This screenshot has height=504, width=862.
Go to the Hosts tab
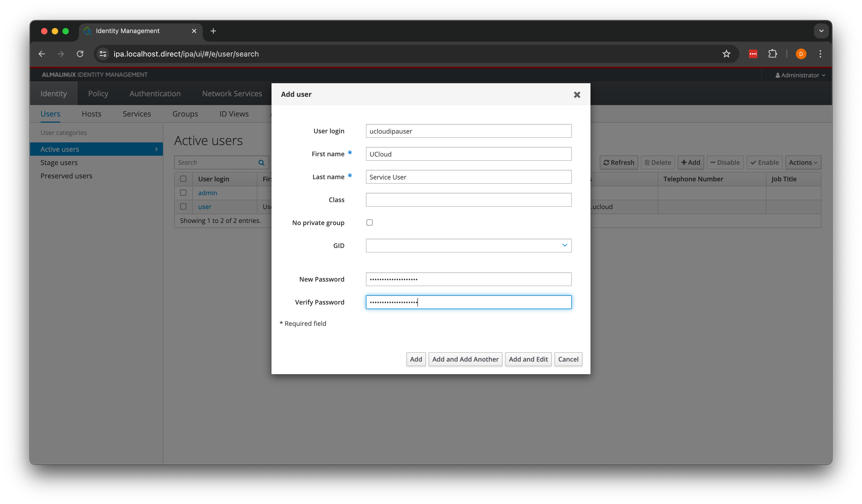(91, 114)
